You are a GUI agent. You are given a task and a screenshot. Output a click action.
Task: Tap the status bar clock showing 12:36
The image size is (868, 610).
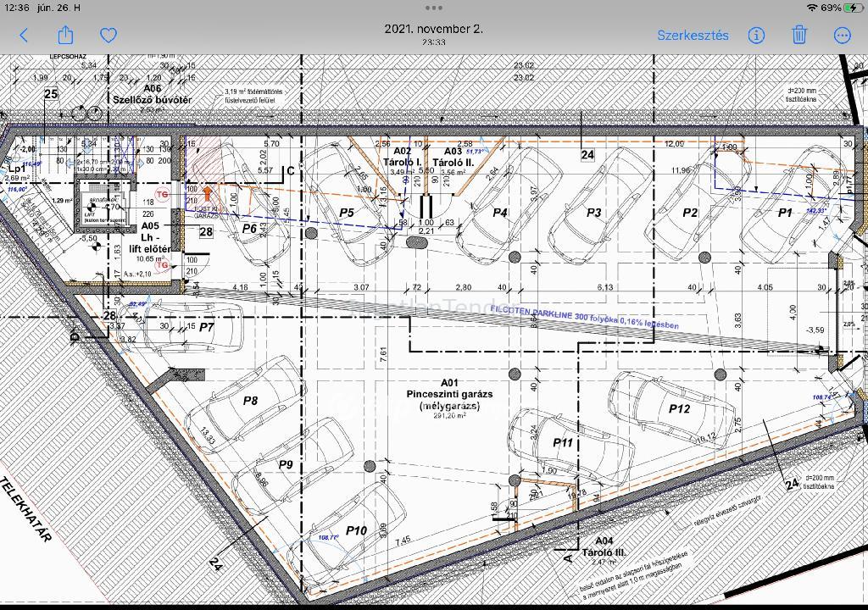[x=16, y=8]
